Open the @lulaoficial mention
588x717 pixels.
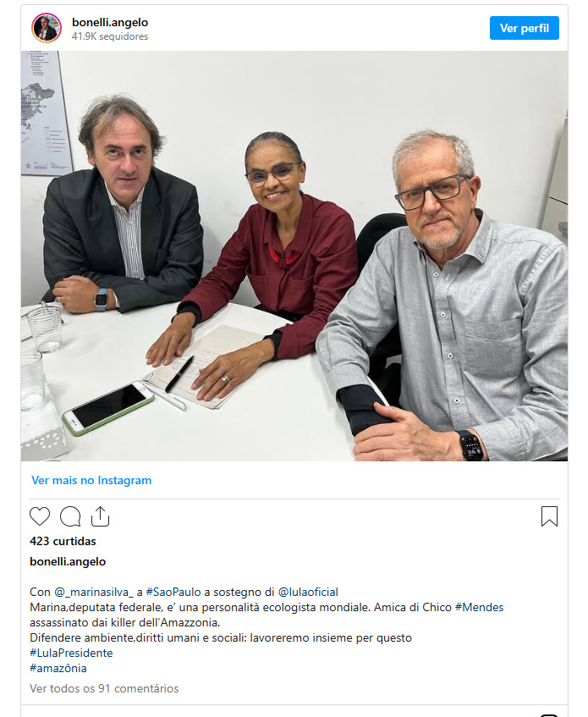pyautogui.click(x=308, y=592)
